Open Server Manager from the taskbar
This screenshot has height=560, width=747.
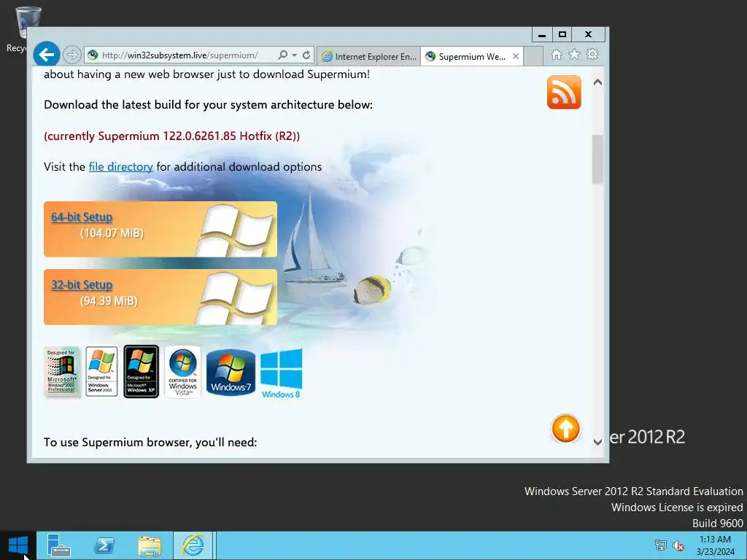pyautogui.click(x=58, y=545)
